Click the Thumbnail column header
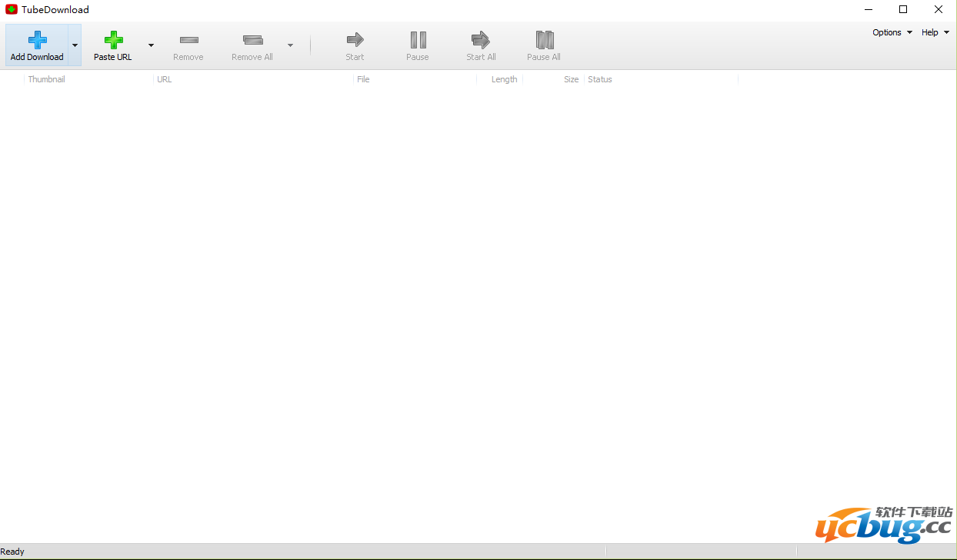Image resolution: width=957 pixels, height=560 pixels. pos(47,79)
